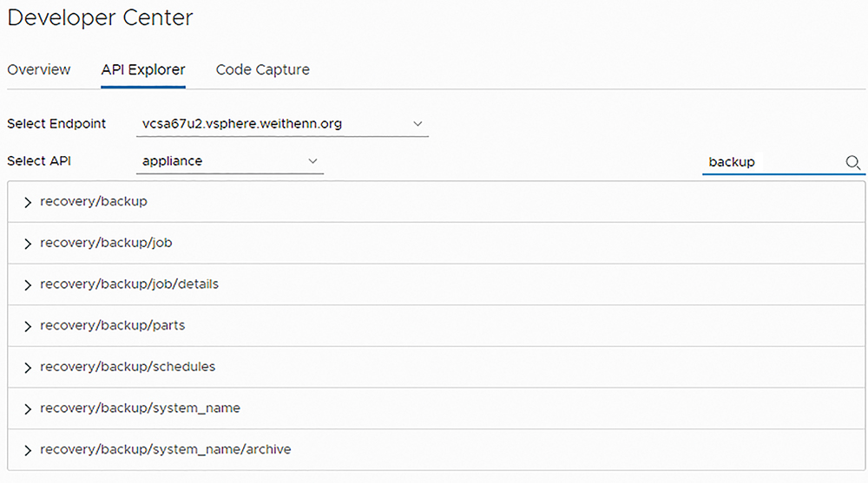
Task: Open the Select Endpoint dropdown
Action: (x=282, y=124)
